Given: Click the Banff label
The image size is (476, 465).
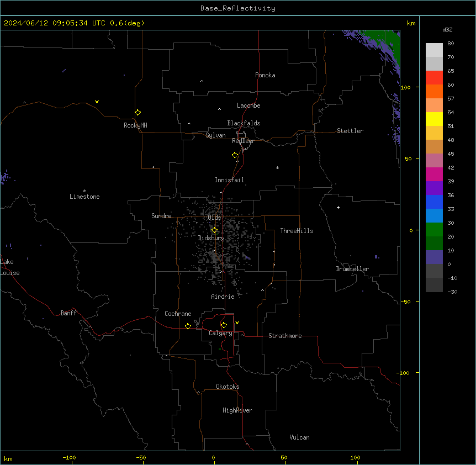Looking at the screenshot, I should click(x=68, y=313).
